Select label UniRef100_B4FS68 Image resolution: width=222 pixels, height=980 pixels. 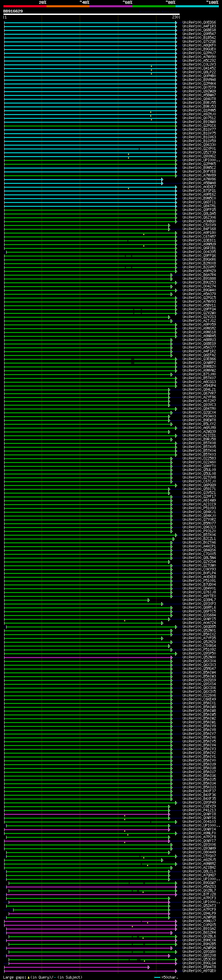[x=199, y=229]
